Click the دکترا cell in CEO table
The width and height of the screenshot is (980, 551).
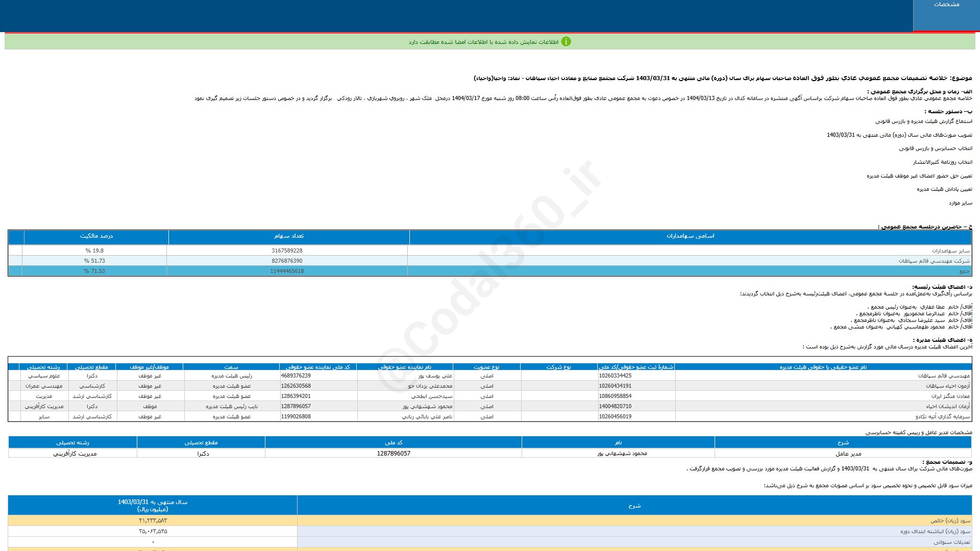pos(203,454)
